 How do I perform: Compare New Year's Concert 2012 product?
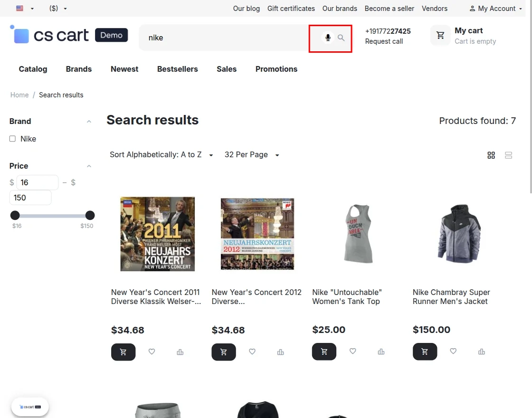coord(281,352)
